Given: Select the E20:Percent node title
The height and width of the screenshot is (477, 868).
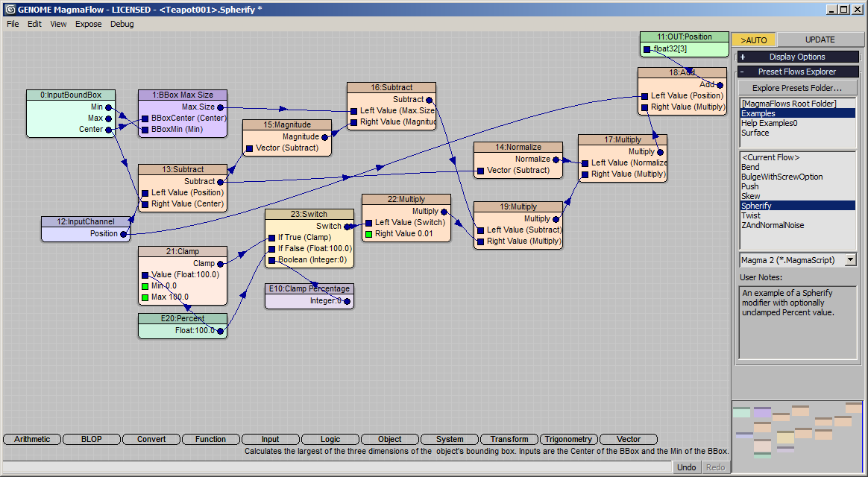Looking at the screenshot, I should [x=183, y=319].
